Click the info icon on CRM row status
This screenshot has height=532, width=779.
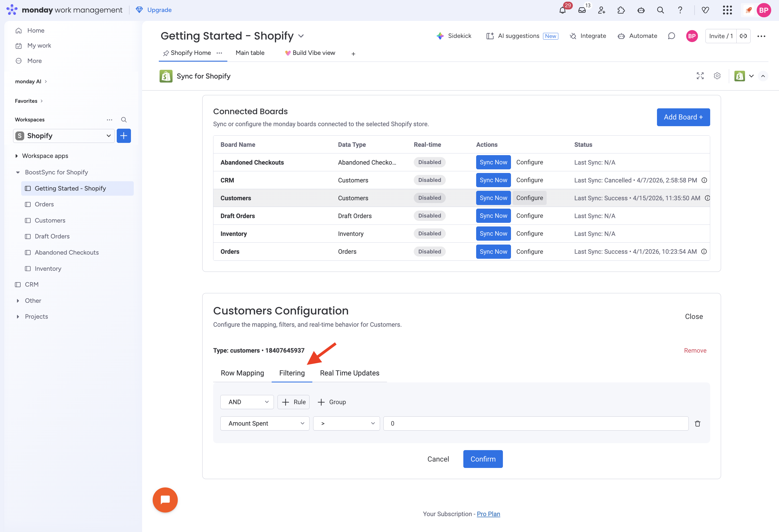(x=704, y=180)
